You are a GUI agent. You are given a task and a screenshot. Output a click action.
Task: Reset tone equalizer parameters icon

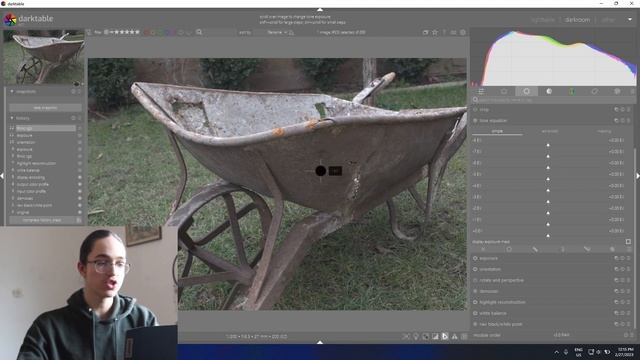click(x=622, y=121)
